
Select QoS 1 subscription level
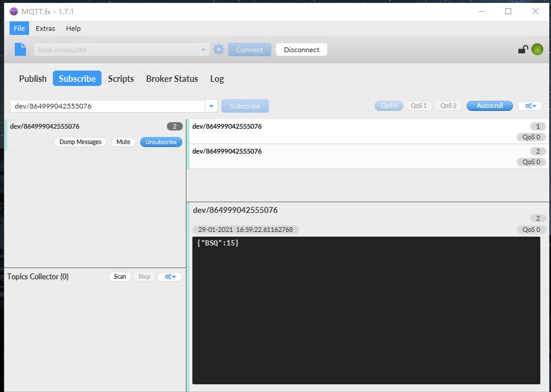click(419, 106)
